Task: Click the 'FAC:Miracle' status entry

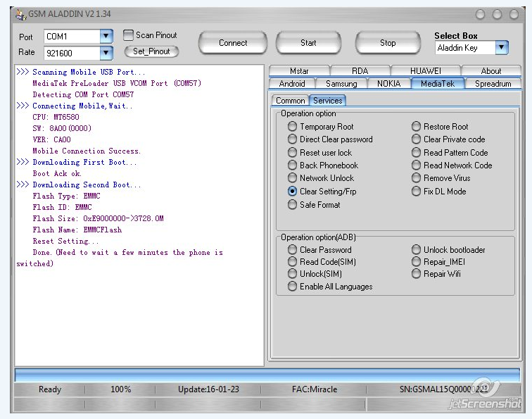Action: tap(314, 389)
